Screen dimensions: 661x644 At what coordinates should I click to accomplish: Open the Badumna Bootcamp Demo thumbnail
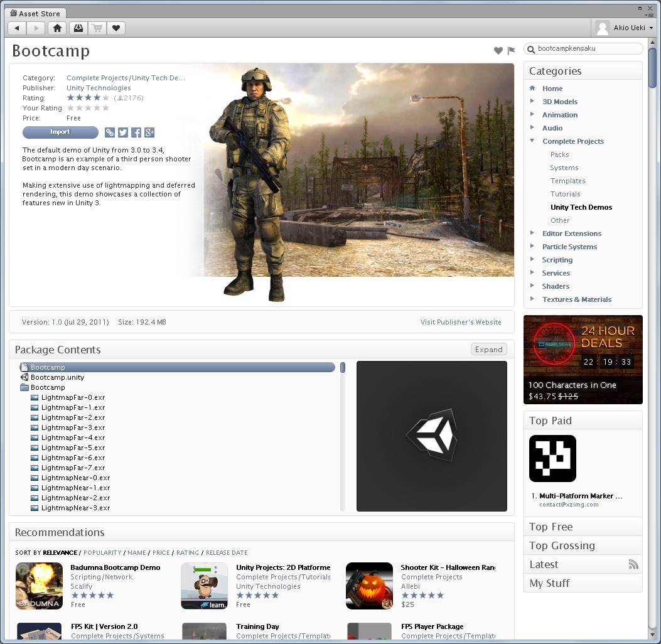tap(39, 586)
